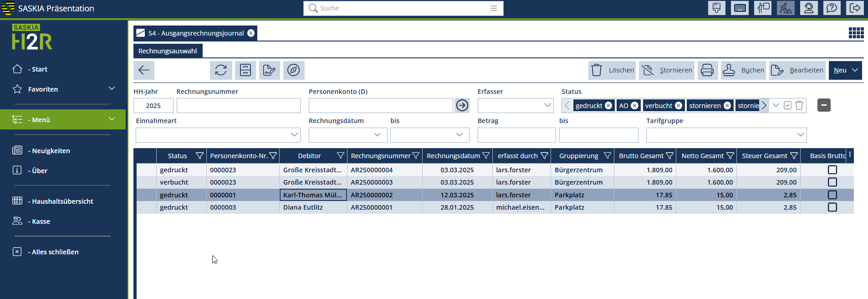Click the Bearbeiten button
The image size is (868, 299).
click(x=797, y=70)
